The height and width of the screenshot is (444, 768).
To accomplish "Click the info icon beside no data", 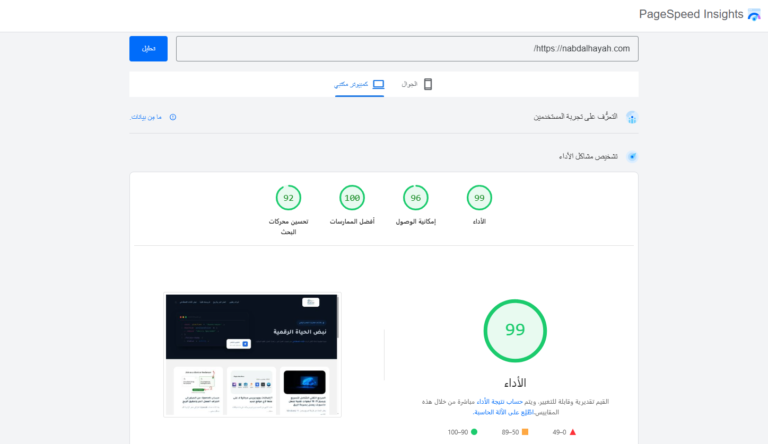I will (173, 117).
